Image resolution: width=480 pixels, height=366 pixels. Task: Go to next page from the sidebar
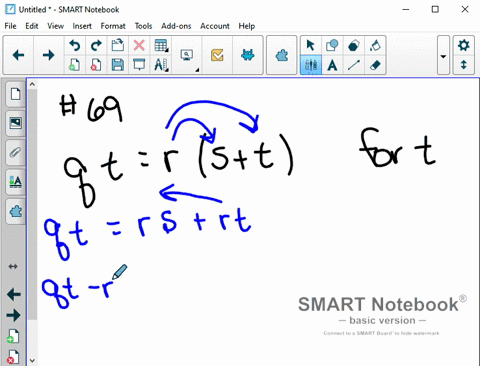14,315
